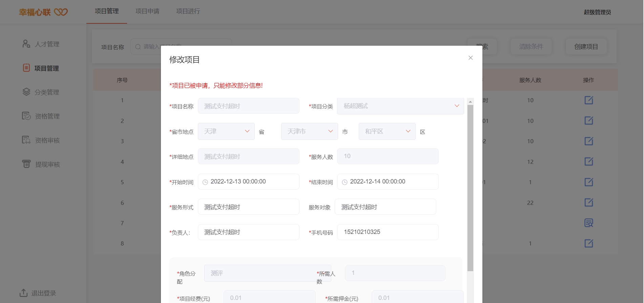Open 资格审核 sidebar entry
Image resolution: width=644 pixels, height=303 pixels.
[x=47, y=140]
